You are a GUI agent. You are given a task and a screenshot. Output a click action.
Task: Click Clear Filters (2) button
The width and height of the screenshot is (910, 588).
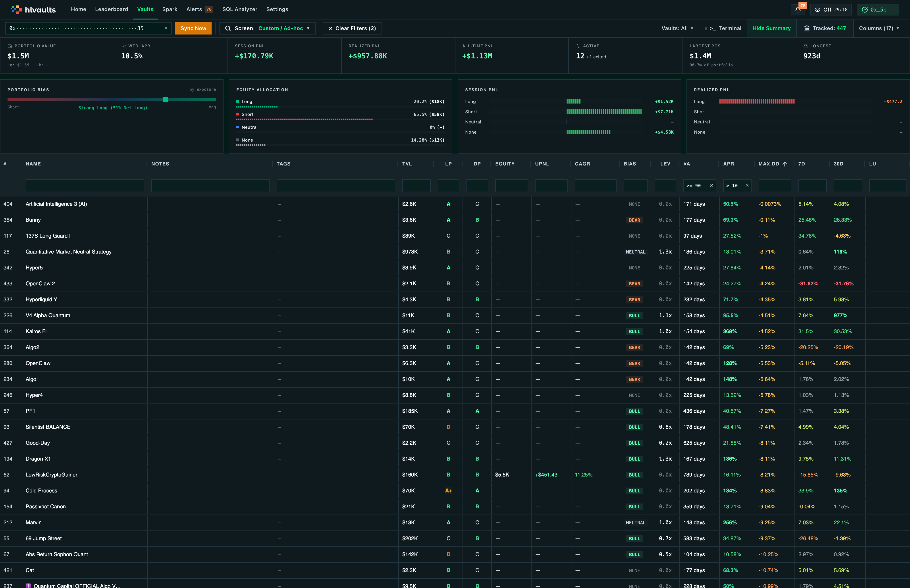click(x=352, y=28)
